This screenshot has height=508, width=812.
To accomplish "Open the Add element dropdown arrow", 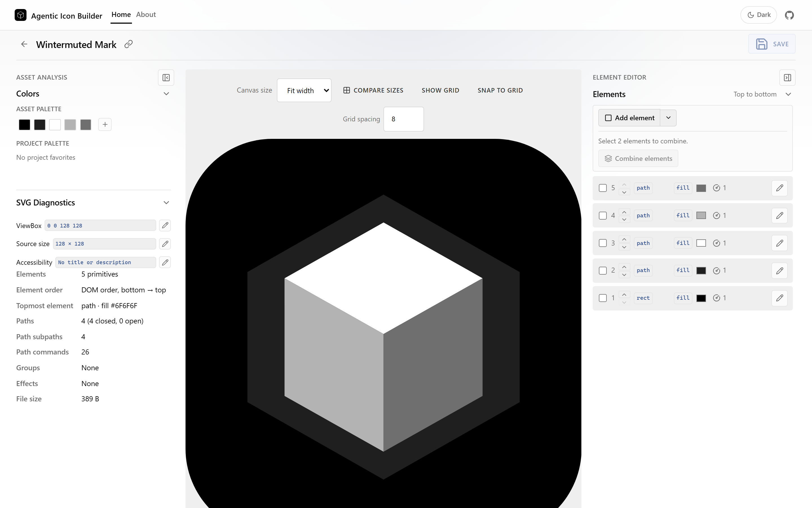I will tap(668, 118).
